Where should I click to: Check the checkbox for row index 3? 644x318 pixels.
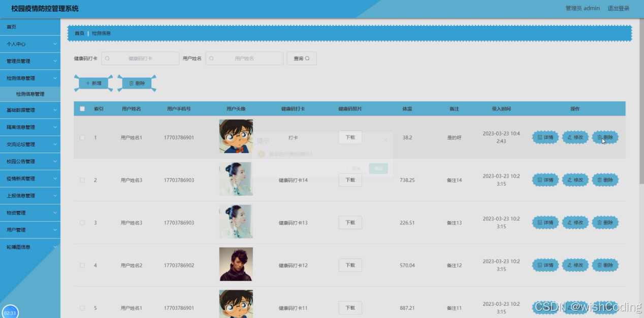(x=82, y=223)
